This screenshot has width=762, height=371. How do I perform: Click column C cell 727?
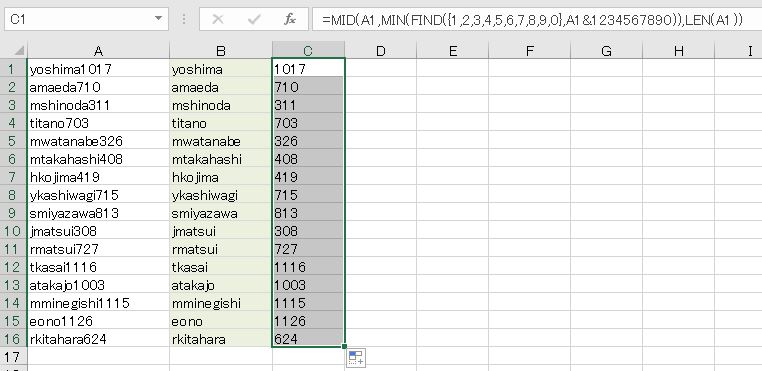point(308,249)
